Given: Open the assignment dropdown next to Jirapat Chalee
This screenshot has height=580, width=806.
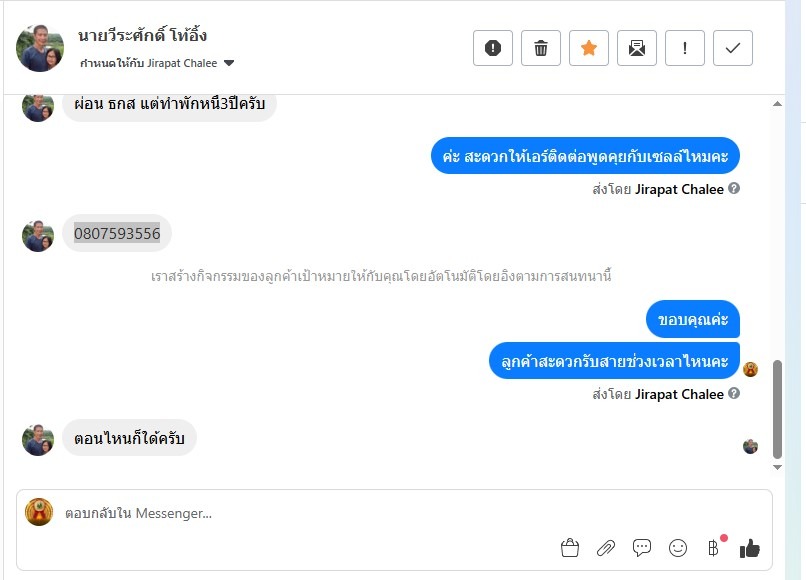Looking at the screenshot, I should coord(229,63).
